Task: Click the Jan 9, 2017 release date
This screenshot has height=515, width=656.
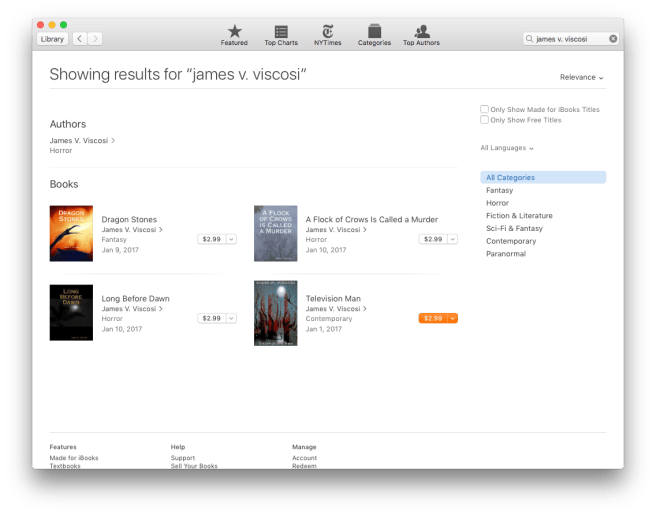Action: (120, 250)
